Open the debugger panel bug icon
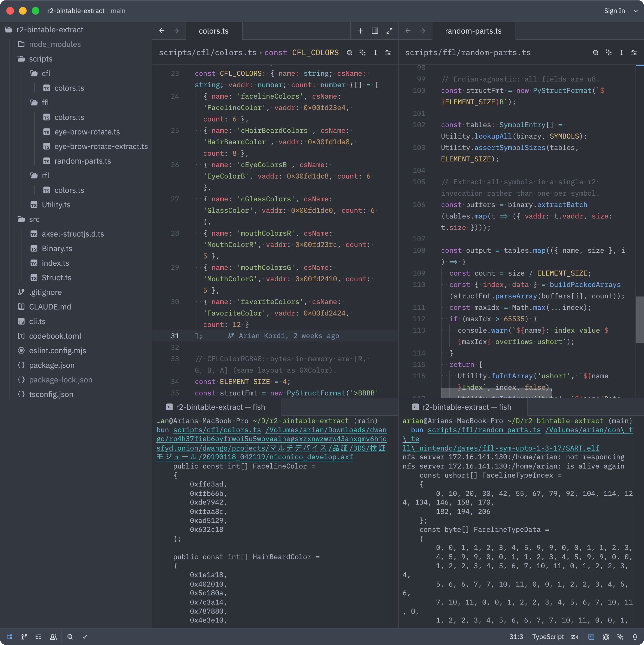This screenshot has height=645, width=644. point(606,637)
